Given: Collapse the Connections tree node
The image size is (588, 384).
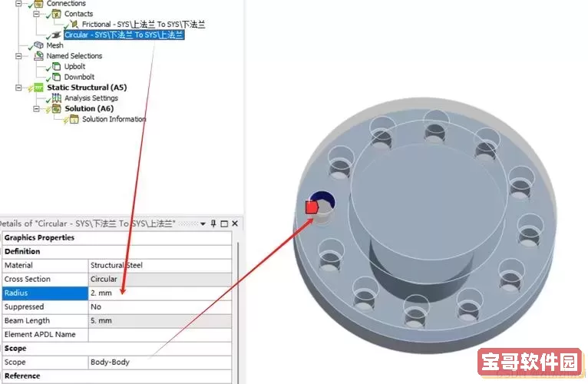Looking at the screenshot, I should click(18, 3).
